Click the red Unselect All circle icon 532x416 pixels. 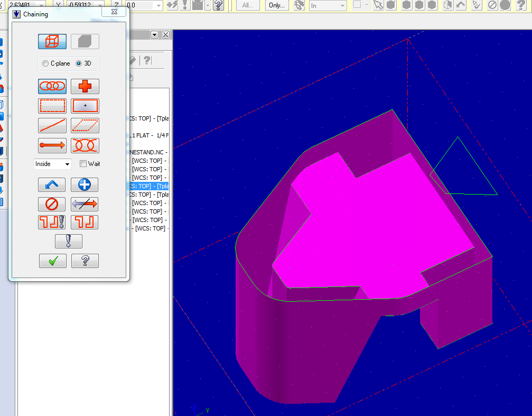click(x=52, y=204)
